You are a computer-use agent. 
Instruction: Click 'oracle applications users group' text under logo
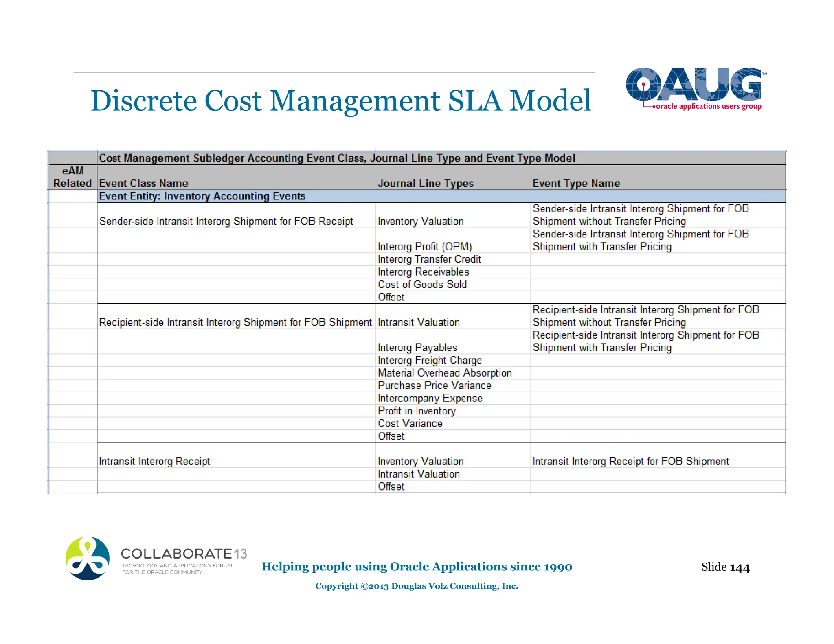pyautogui.click(x=709, y=106)
